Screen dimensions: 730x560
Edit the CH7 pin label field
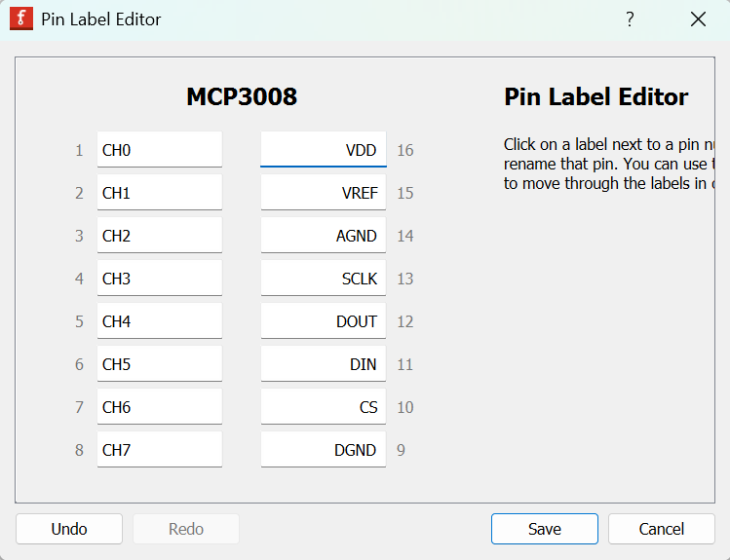[160, 449]
